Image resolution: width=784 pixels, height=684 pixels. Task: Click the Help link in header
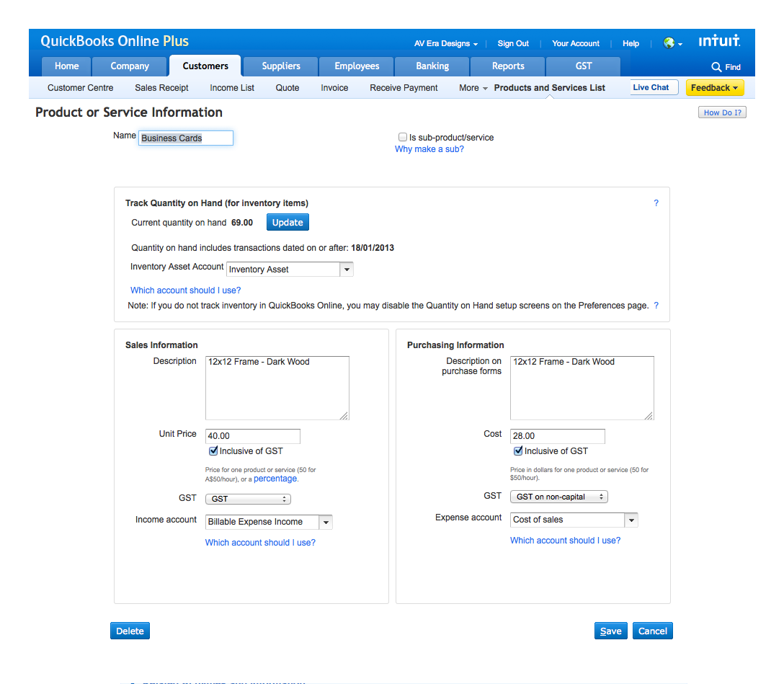click(631, 43)
